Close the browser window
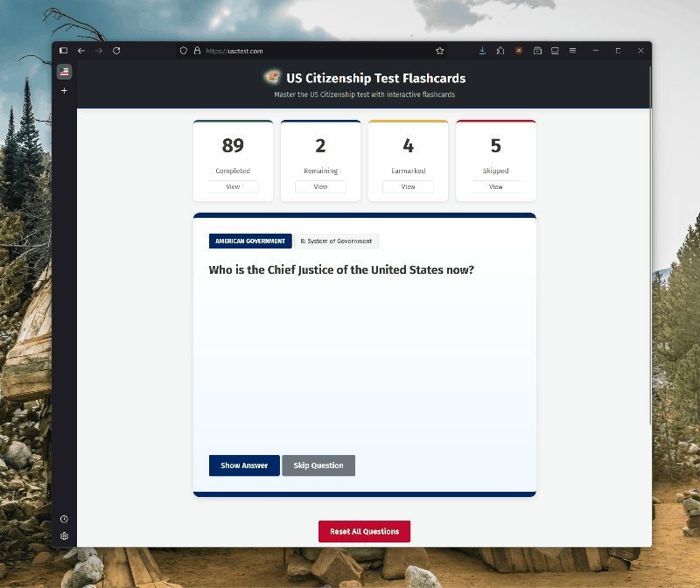 click(x=640, y=51)
